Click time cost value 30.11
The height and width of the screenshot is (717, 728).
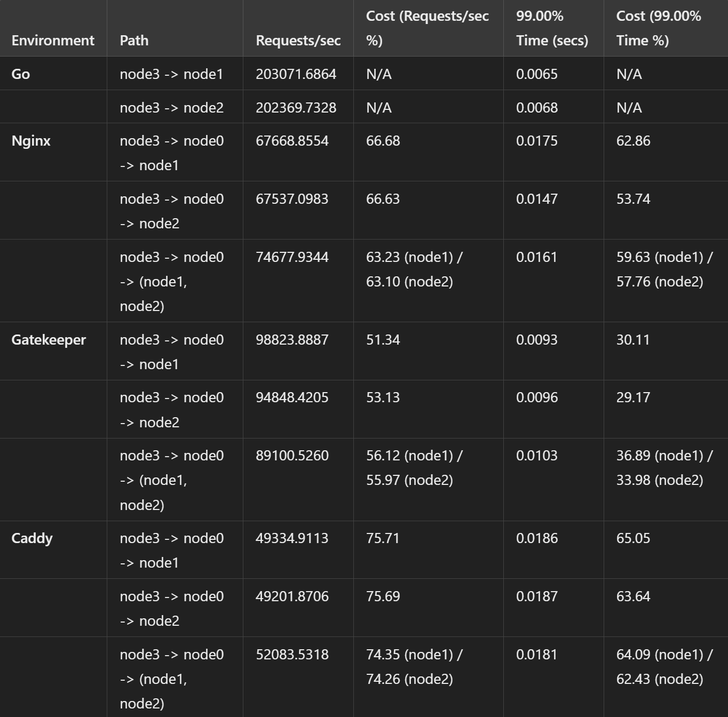pyautogui.click(x=634, y=340)
